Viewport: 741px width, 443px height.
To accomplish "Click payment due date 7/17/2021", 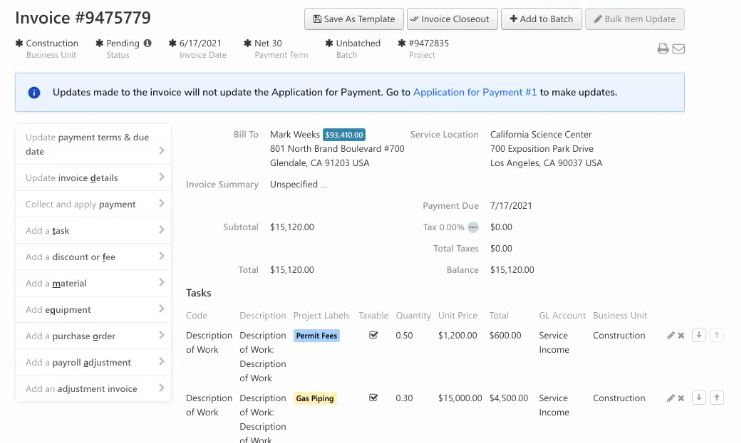I will (511, 206).
